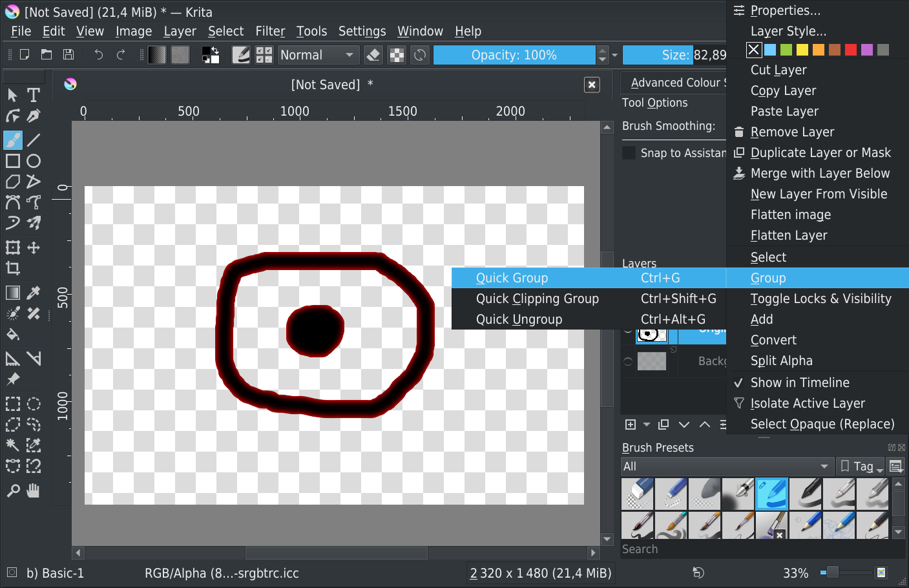Viewport: 909px width, 588px height.
Task: Select the Fill bucket tool
Action: [x=12, y=335]
